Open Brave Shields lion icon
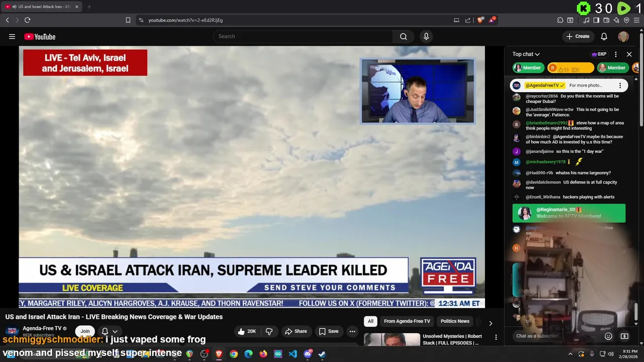 coord(480,20)
